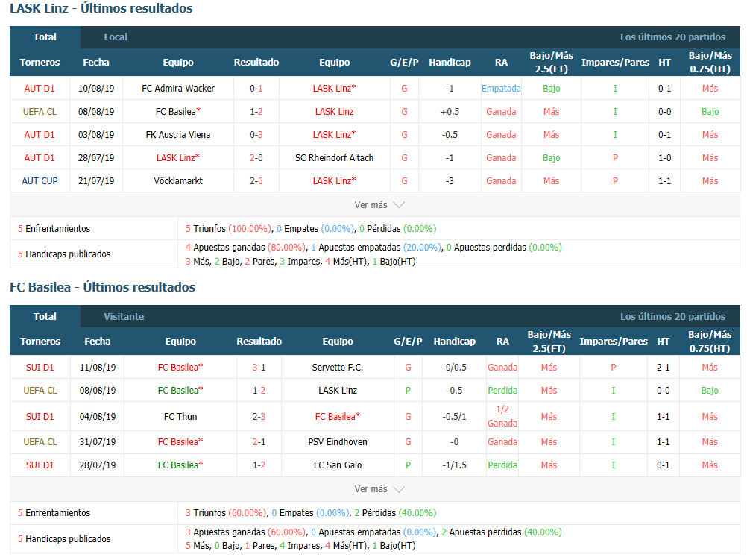Click 3-1 result of Servette match

click(x=259, y=368)
